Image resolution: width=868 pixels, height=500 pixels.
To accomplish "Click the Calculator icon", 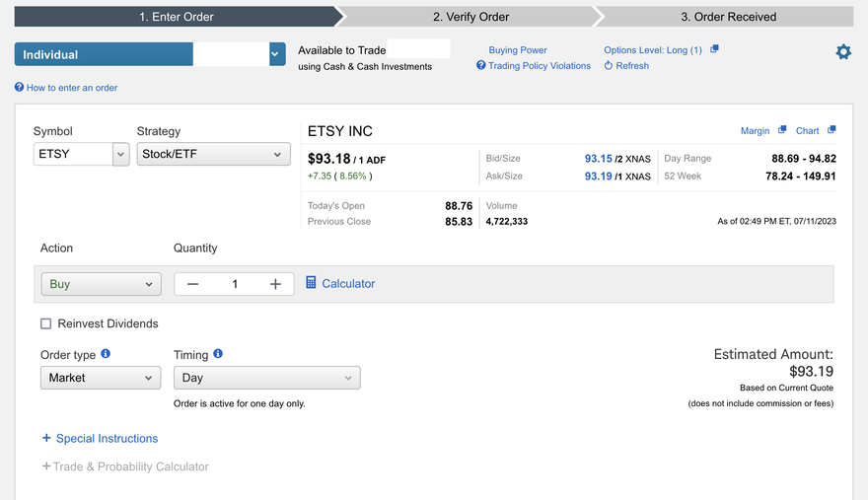I will coord(311,282).
